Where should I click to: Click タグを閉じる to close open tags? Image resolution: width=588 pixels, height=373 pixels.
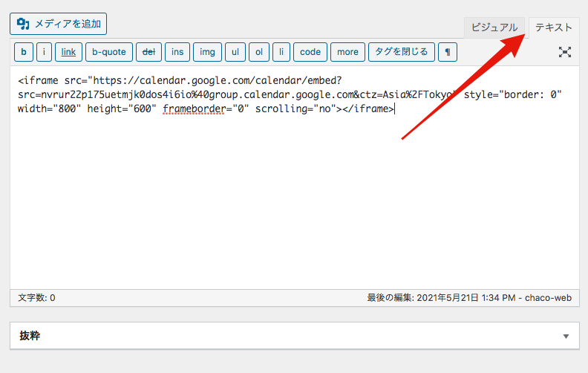[402, 52]
